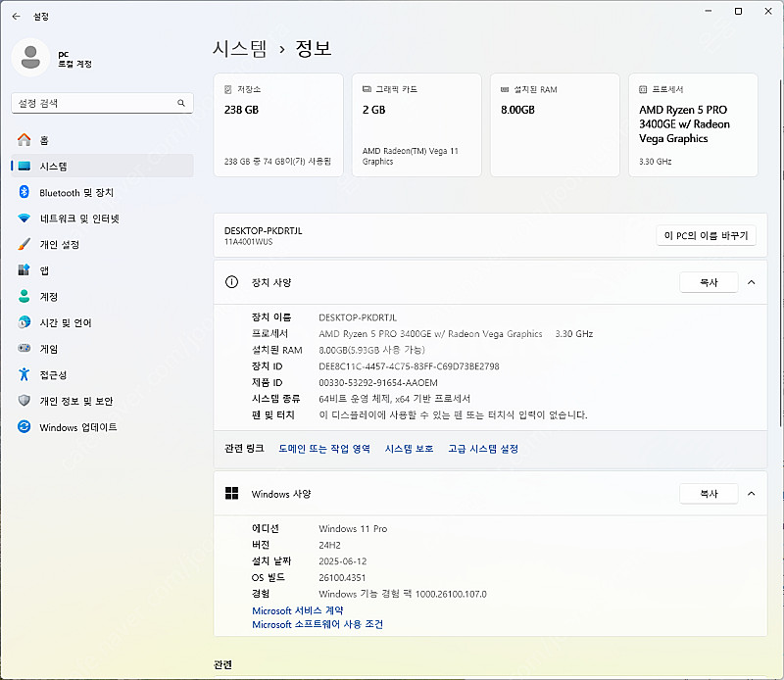Click install date 2025-06-12
The height and width of the screenshot is (680, 784).
click(x=342, y=561)
